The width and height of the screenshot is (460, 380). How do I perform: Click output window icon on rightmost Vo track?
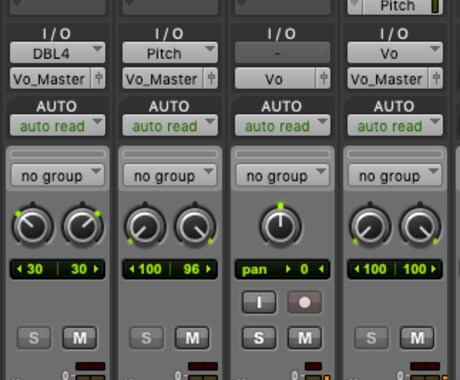point(436,79)
